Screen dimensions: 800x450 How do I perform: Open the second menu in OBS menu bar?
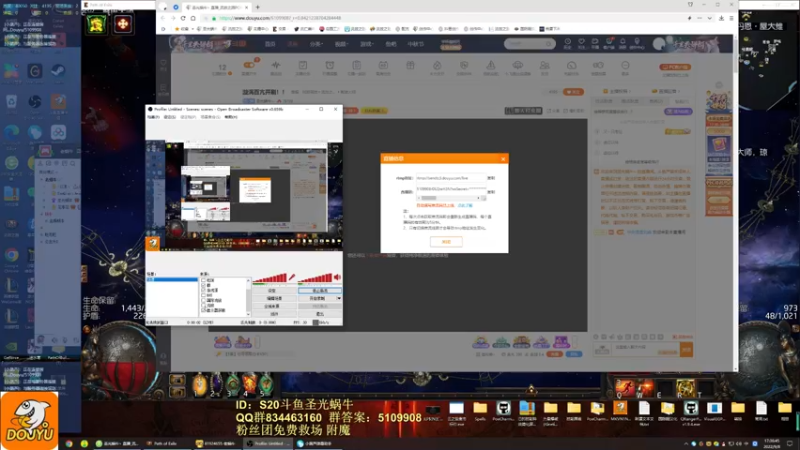pos(170,117)
